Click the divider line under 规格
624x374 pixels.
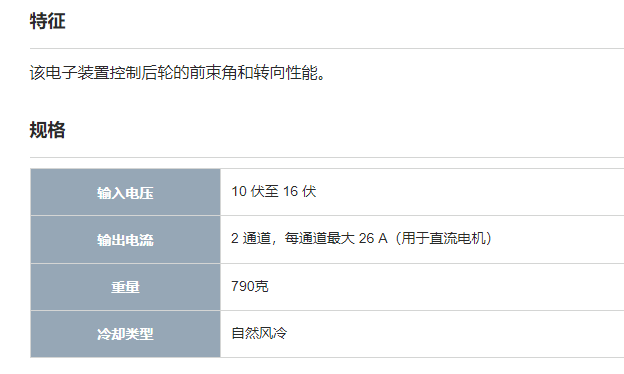[327, 158]
